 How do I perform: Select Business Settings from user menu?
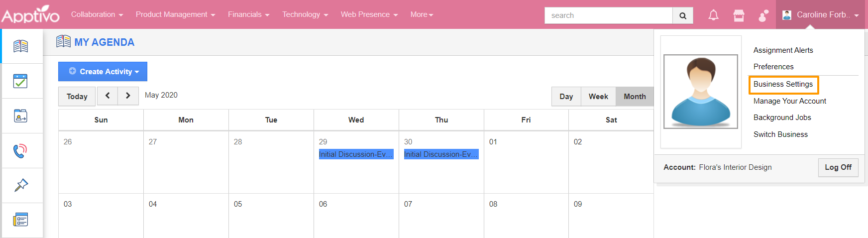click(x=783, y=84)
